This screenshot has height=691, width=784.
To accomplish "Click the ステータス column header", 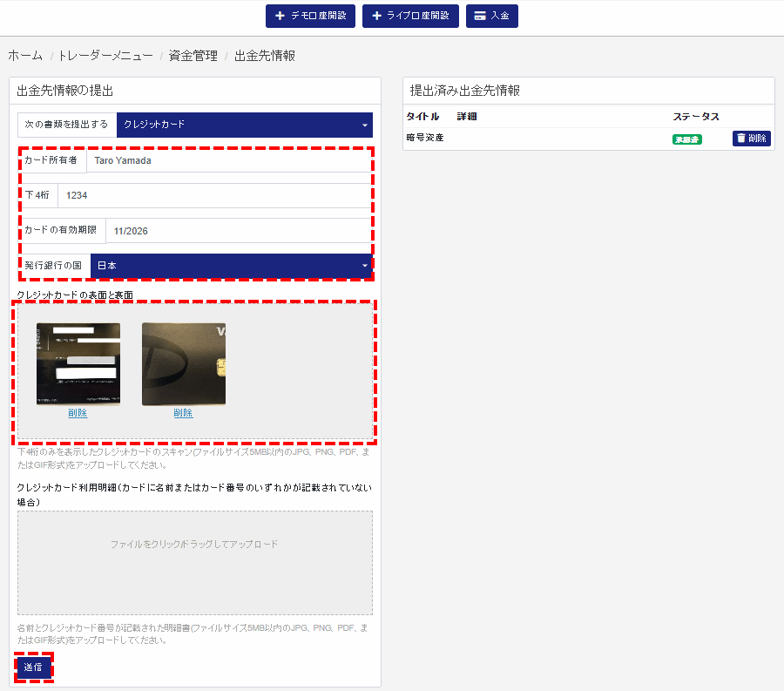I will pos(695,117).
